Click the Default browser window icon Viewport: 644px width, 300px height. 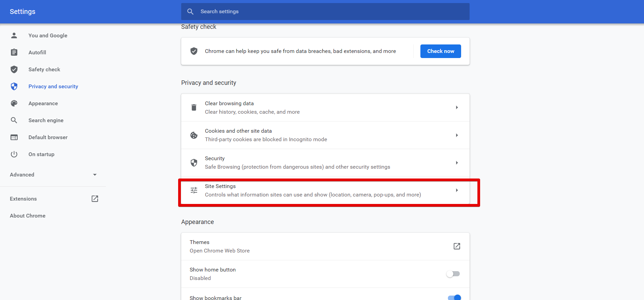pos(14,137)
